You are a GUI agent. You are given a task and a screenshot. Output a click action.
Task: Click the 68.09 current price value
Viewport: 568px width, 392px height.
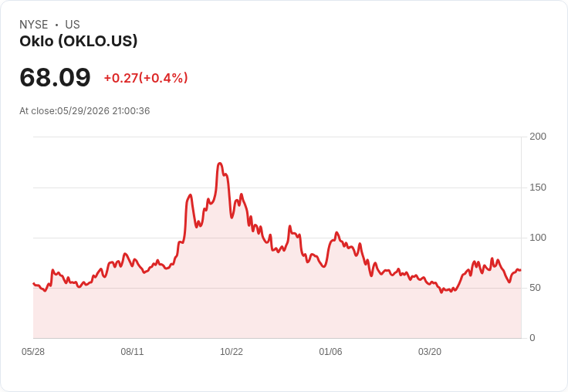pyautogui.click(x=55, y=77)
